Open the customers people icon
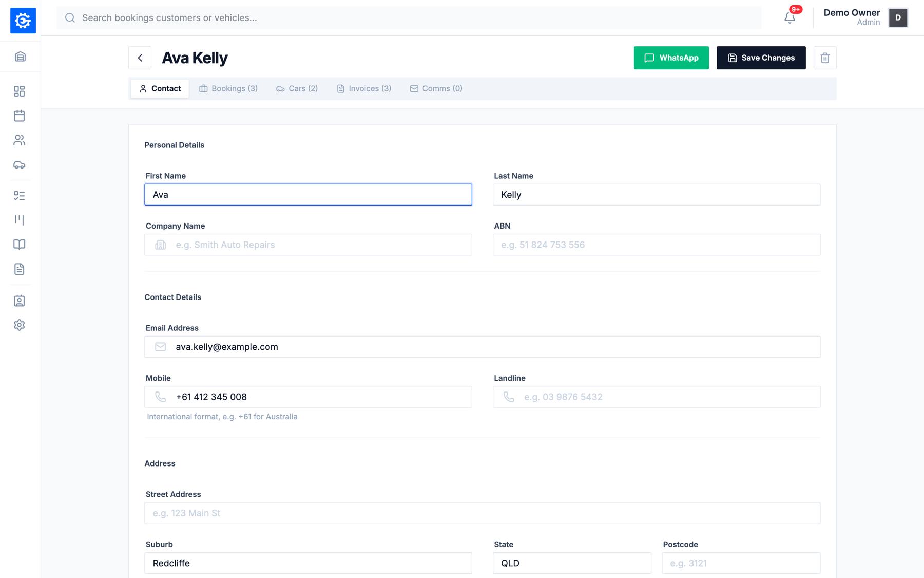Screen dimensions: 924x578 [20, 140]
